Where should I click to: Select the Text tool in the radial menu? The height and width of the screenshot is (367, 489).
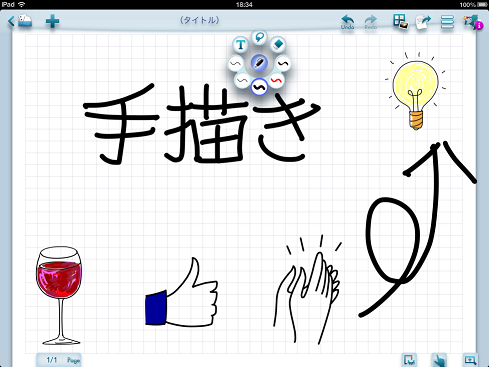click(x=241, y=44)
